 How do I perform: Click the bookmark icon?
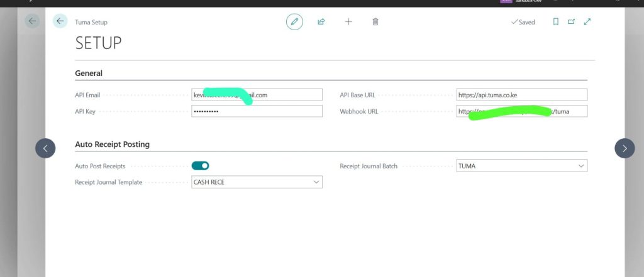coord(556,22)
